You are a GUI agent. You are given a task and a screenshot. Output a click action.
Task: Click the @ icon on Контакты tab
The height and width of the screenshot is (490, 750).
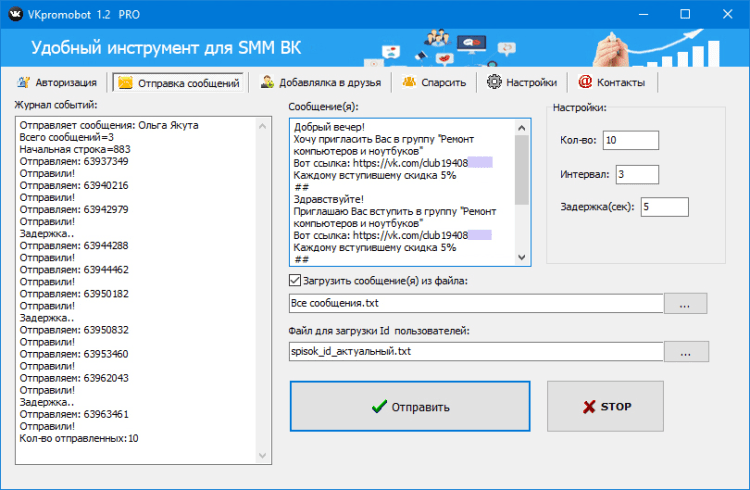pyautogui.click(x=584, y=83)
